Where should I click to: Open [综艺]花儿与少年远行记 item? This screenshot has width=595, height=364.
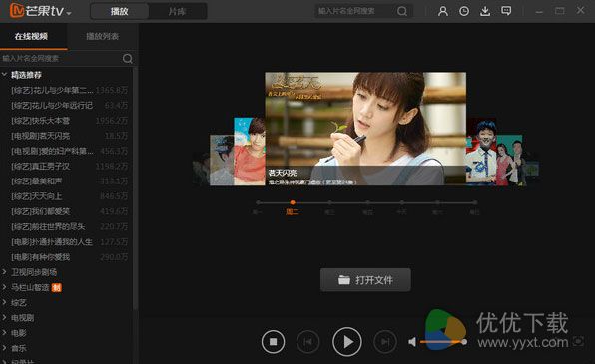point(69,105)
